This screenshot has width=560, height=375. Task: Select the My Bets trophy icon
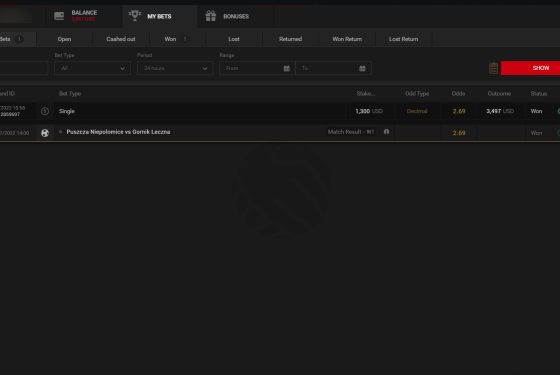[135, 16]
